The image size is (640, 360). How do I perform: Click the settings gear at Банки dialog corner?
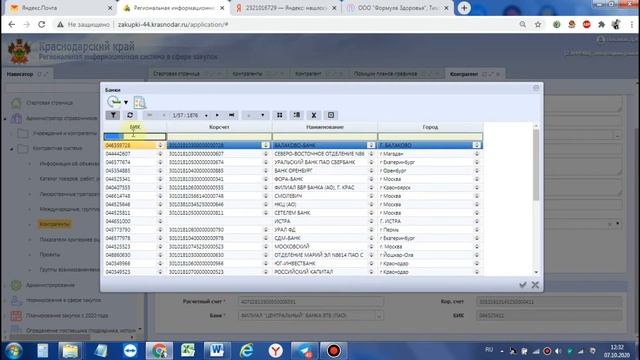tap(536, 88)
